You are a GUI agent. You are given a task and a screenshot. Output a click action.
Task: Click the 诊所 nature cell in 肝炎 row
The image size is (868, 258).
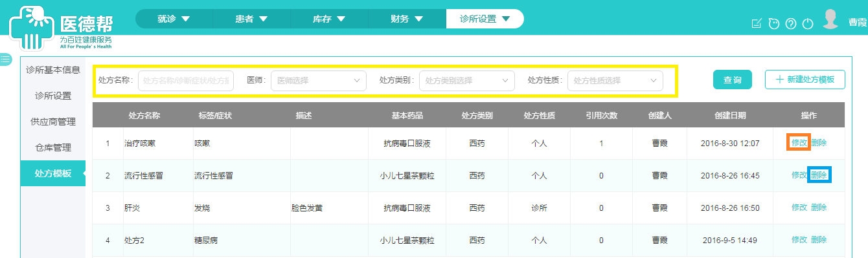point(540,208)
